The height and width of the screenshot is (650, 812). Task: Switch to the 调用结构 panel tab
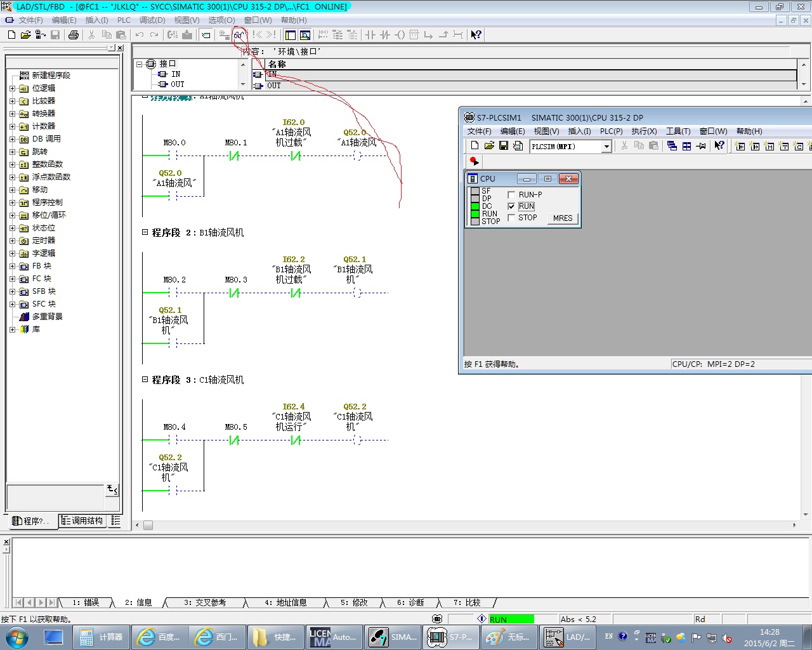pos(82,521)
